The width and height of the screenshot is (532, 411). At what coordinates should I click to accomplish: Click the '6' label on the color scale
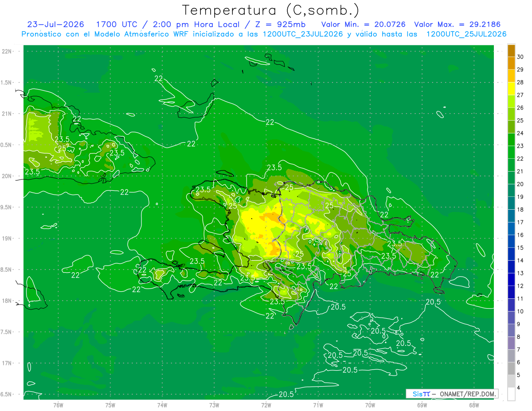tap(519, 362)
